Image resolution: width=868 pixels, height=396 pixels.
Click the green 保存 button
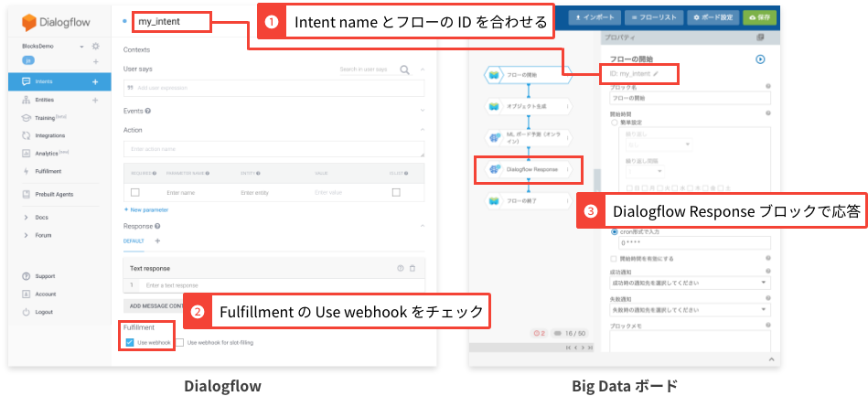pyautogui.click(x=759, y=17)
